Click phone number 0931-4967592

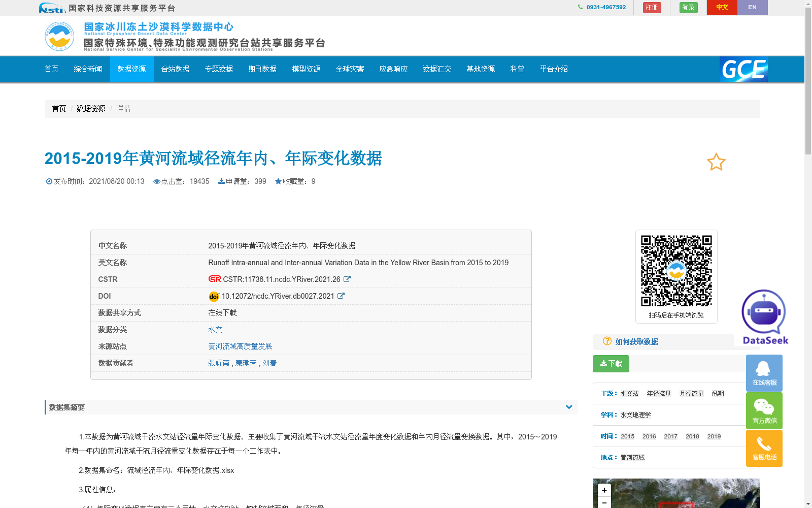pos(606,7)
